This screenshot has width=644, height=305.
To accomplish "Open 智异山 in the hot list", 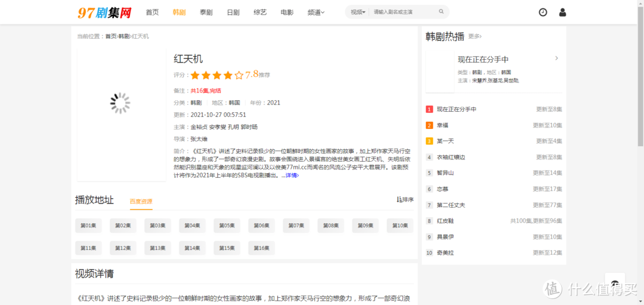I will pyautogui.click(x=445, y=173).
